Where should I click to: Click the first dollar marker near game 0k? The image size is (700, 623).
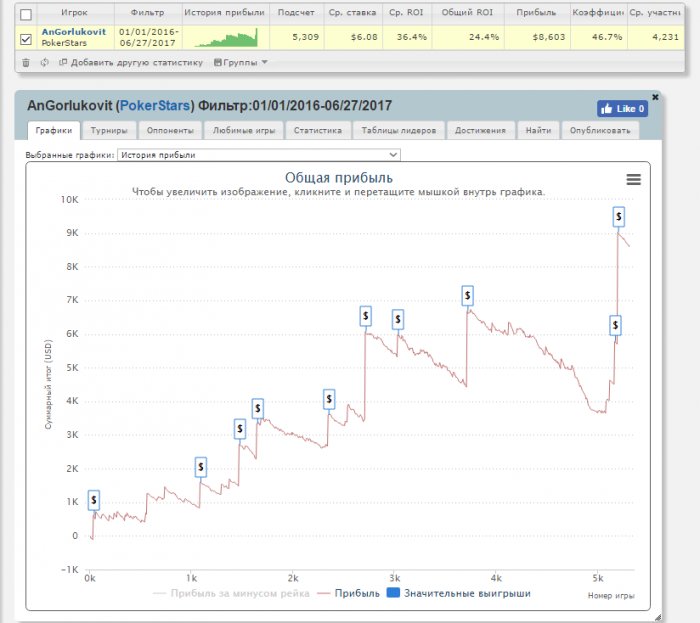click(94, 500)
